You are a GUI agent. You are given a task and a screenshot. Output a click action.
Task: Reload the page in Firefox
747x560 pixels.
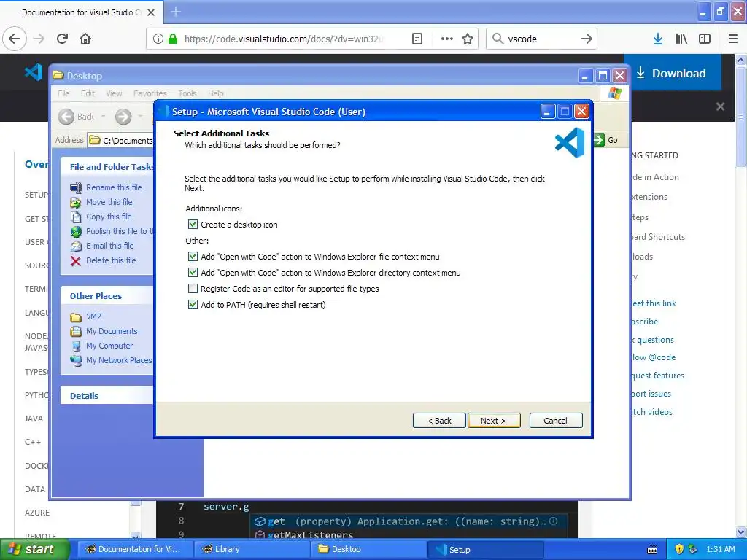point(62,39)
